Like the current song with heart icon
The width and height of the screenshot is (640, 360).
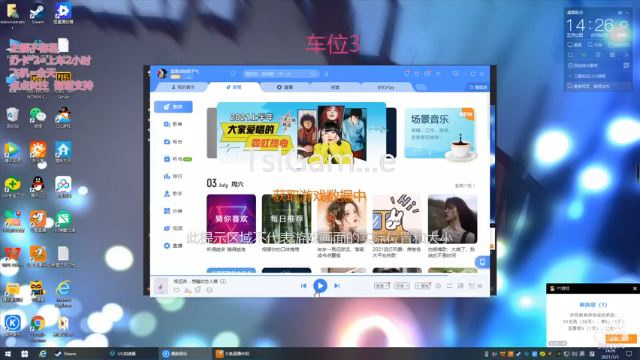(176, 290)
